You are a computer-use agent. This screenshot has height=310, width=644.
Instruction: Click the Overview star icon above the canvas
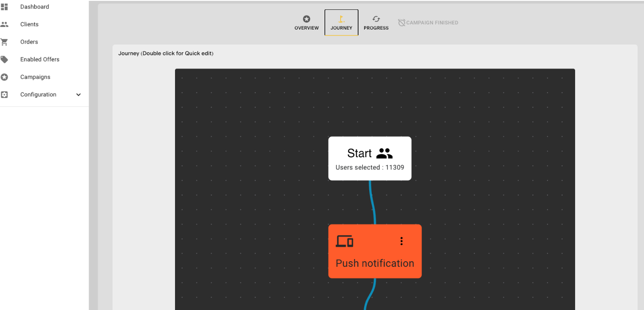pos(306,19)
